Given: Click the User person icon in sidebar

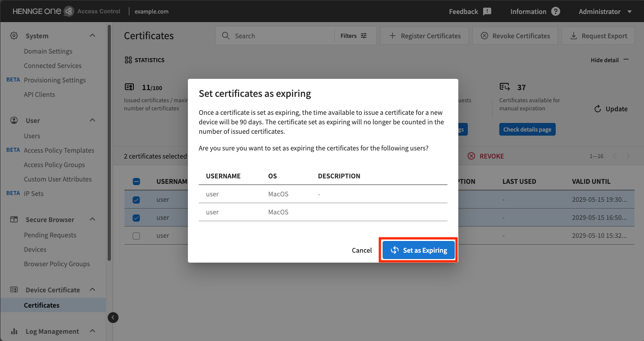Looking at the screenshot, I should 14,120.
